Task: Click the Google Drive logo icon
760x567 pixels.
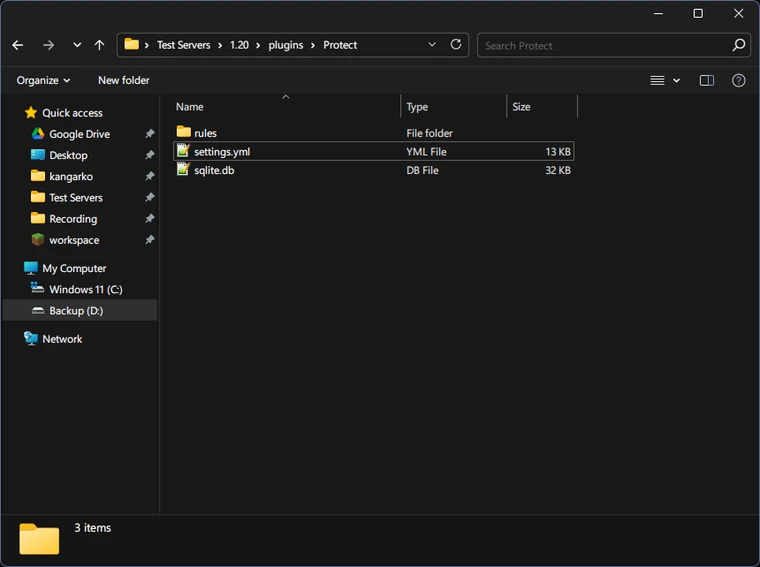Action: [x=38, y=133]
